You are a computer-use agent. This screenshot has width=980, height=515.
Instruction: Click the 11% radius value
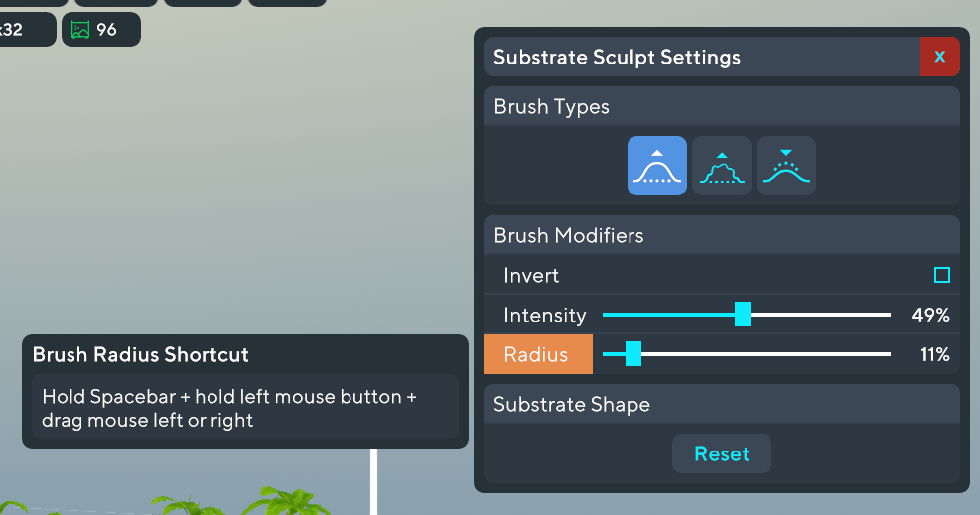935,354
